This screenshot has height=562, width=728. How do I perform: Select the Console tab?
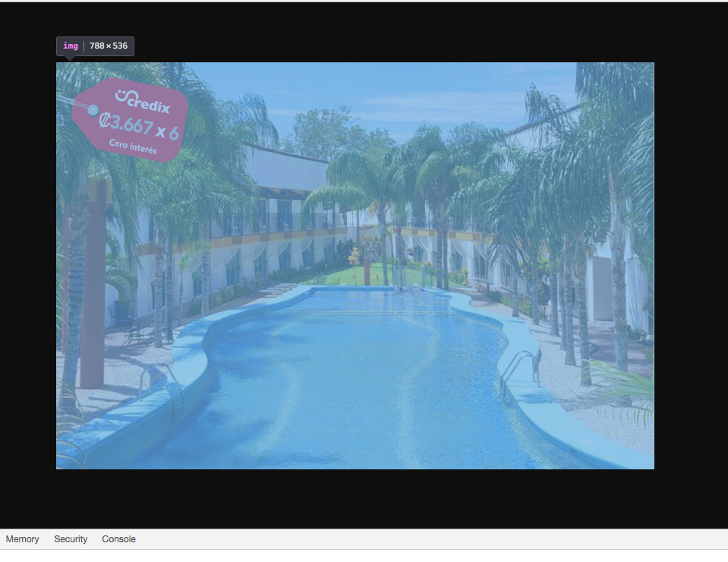pyautogui.click(x=118, y=539)
